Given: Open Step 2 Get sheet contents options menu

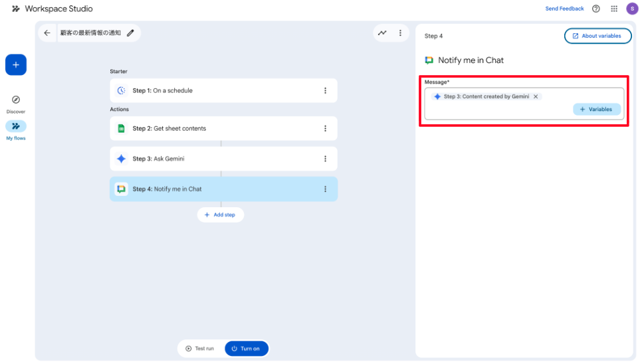Looking at the screenshot, I should tap(325, 129).
